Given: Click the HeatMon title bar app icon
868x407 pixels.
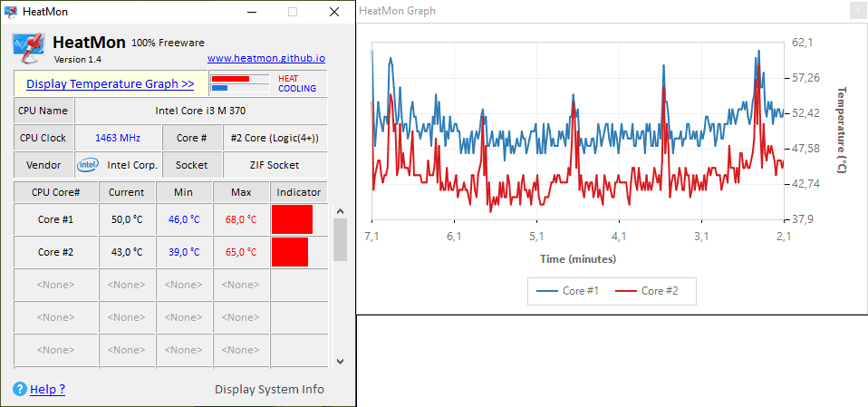Looking at the screenshot, I should [x=10, y=12].
